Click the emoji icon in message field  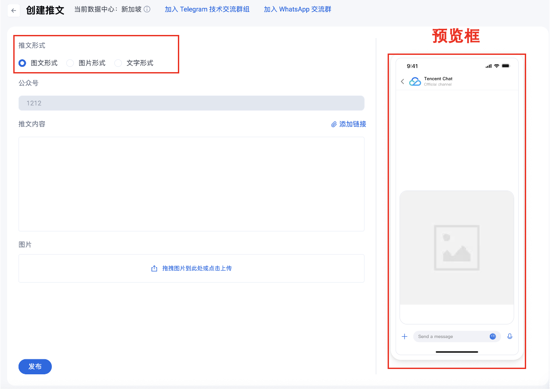tap(492, 337)
